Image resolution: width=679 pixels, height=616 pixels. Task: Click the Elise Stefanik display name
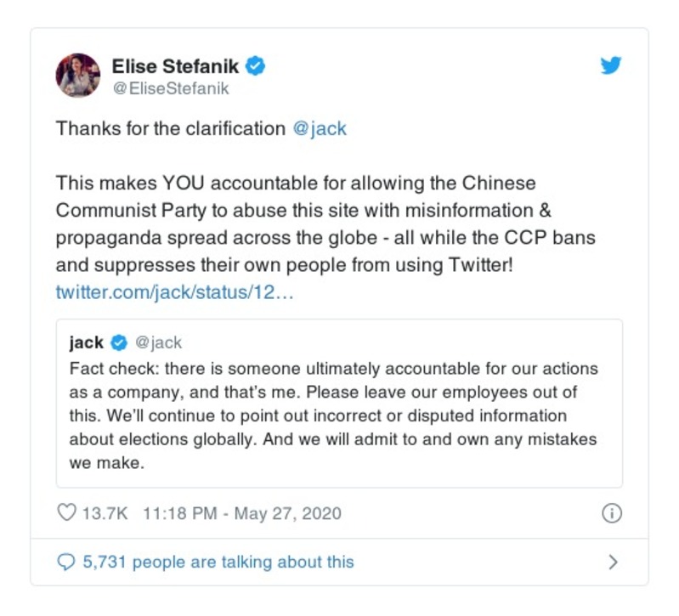click(175, 66)
